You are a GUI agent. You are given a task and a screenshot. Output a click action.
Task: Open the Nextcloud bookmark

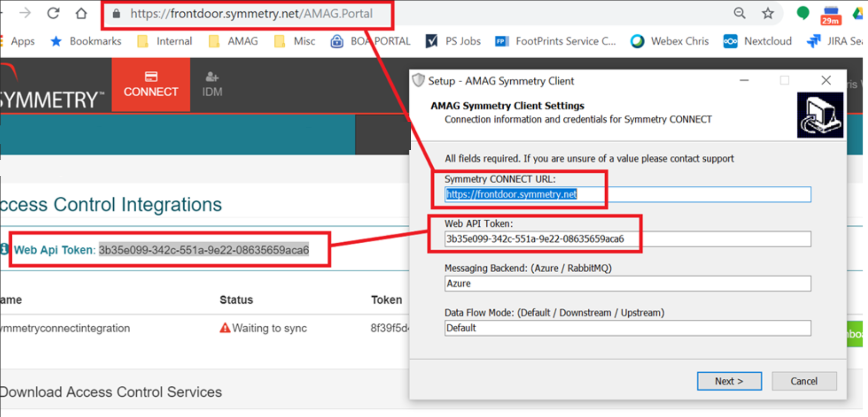[x=758, y=41]
